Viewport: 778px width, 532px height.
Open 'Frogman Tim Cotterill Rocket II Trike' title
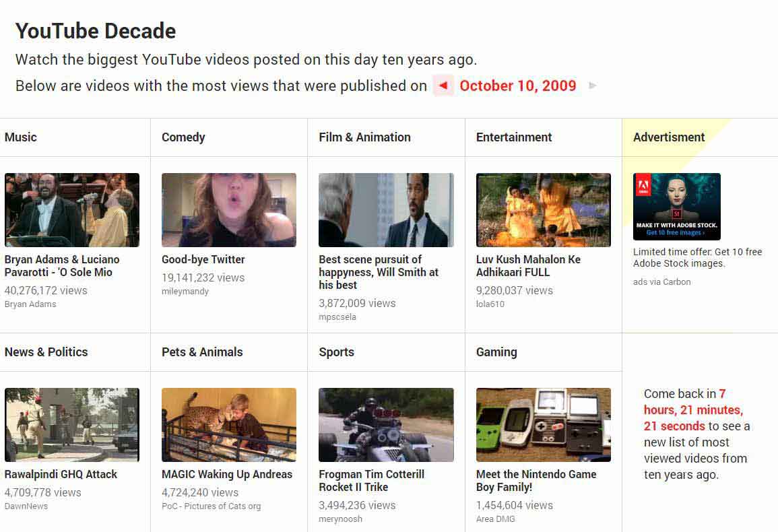point(371,481)
